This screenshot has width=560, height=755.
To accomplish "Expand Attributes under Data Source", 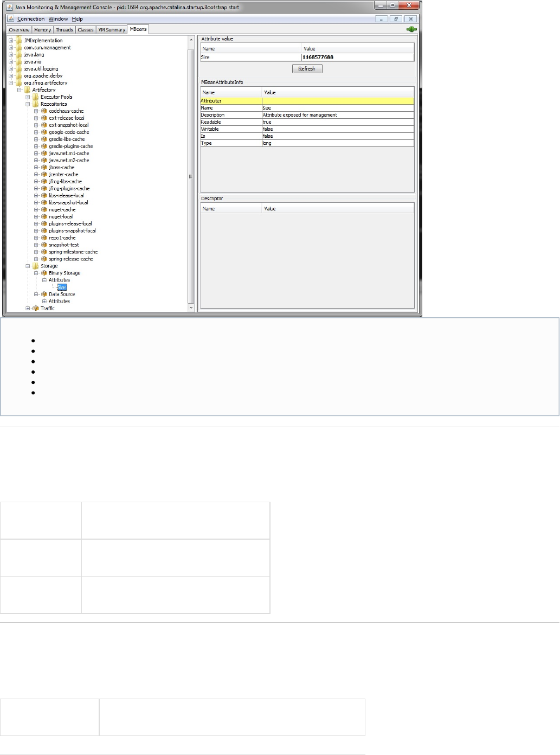I will (x=44, y=301).
